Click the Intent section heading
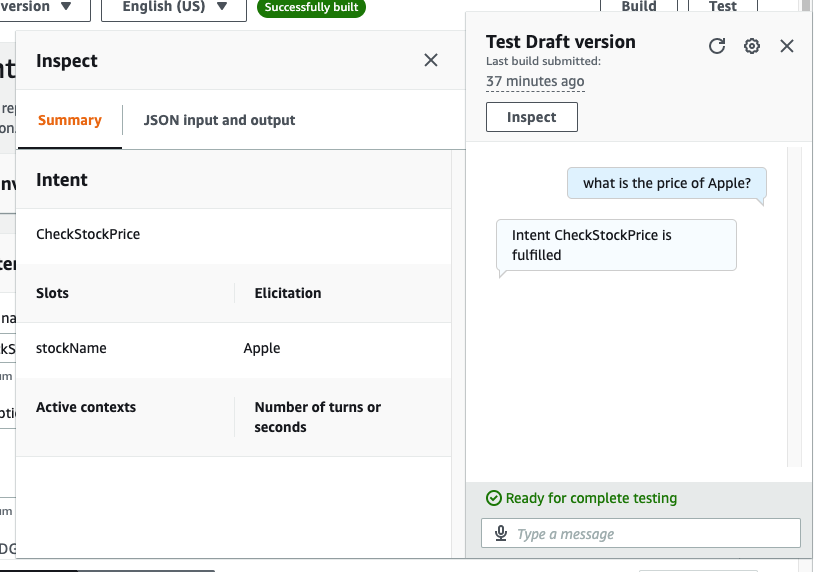 [x=62, y=180]
